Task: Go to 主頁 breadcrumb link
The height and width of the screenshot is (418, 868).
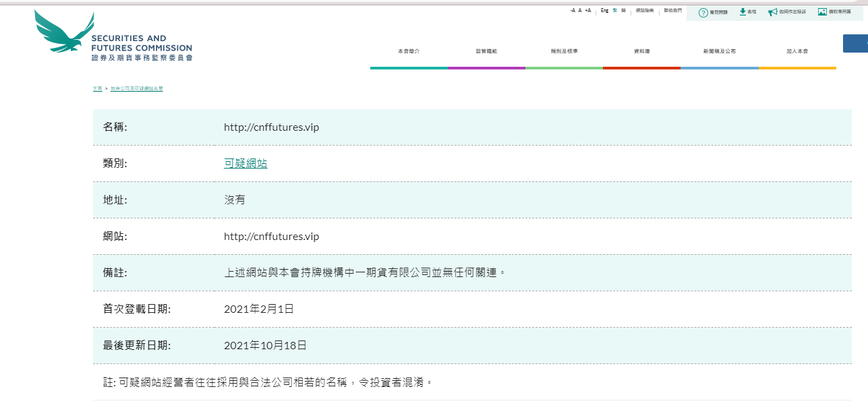Action: click(x=97, y=89)
